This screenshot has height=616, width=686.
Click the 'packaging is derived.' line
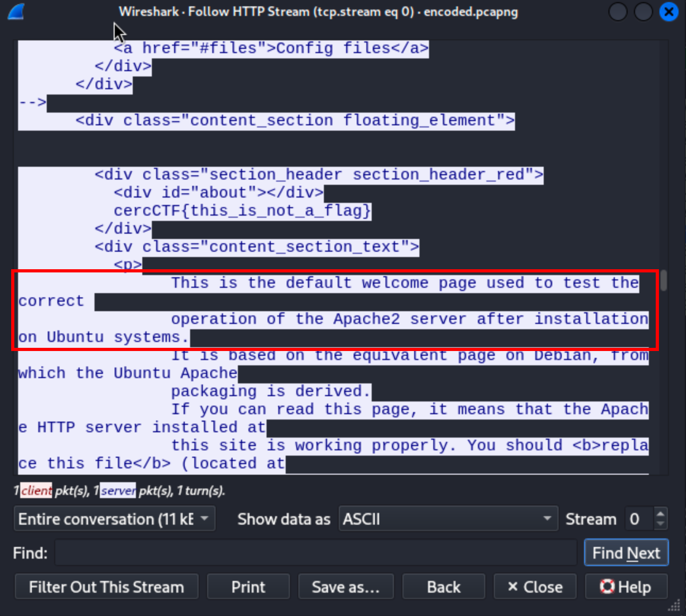pyautogui.click(x=271, y=391)
